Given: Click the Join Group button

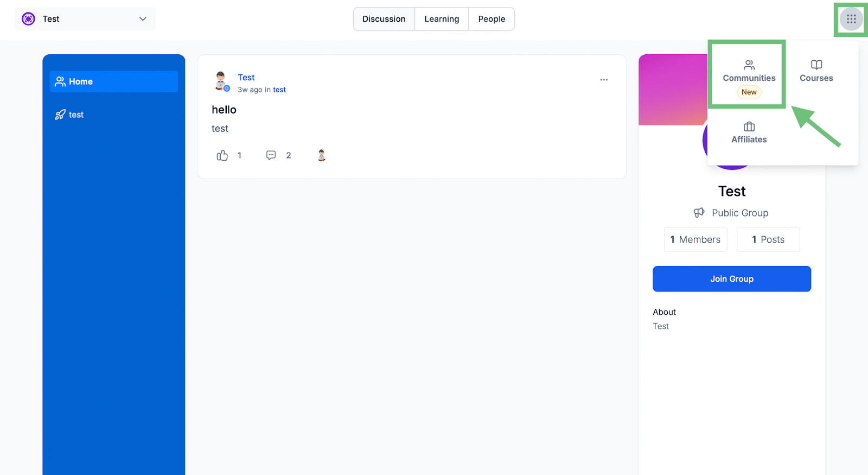Looking at the screenshot, I should click(732, 279).
